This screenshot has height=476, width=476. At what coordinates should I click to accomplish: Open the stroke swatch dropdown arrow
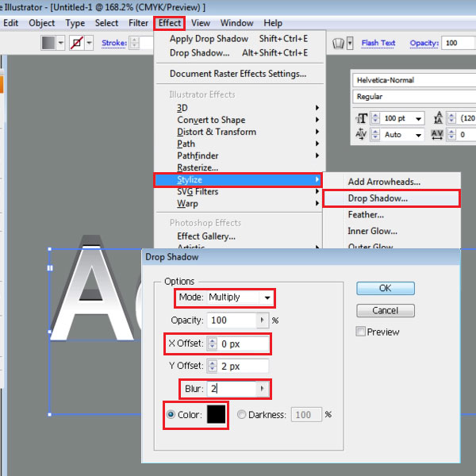tap(89, 43)
